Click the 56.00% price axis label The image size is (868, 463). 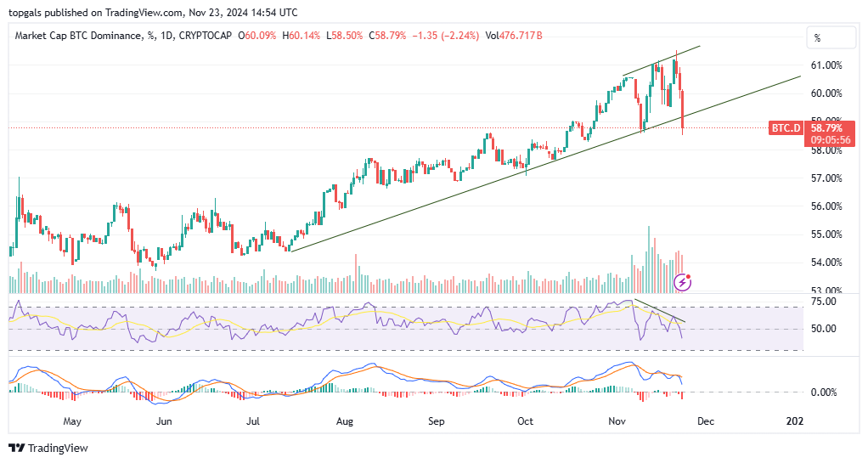(x=826, y=206)
